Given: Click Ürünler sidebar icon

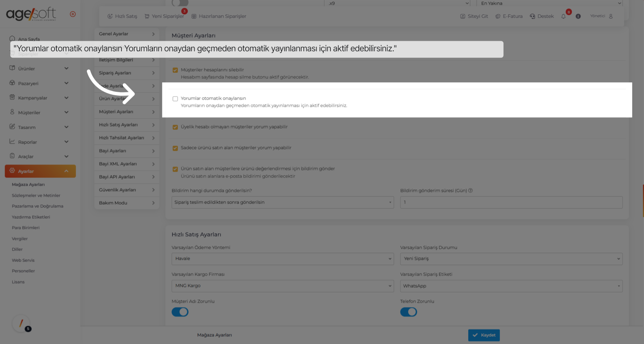Looking at the screenshot, I should [x=12, y=68].
